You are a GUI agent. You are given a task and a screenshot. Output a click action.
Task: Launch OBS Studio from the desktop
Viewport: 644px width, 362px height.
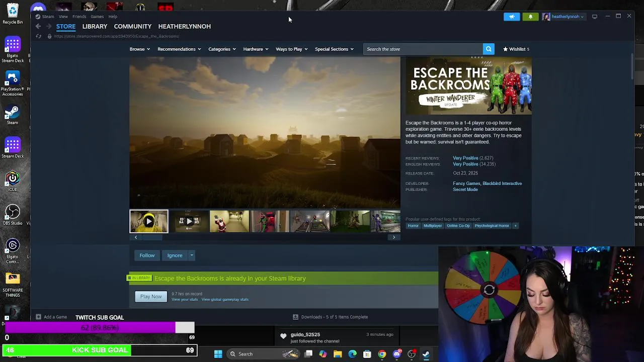13,215
